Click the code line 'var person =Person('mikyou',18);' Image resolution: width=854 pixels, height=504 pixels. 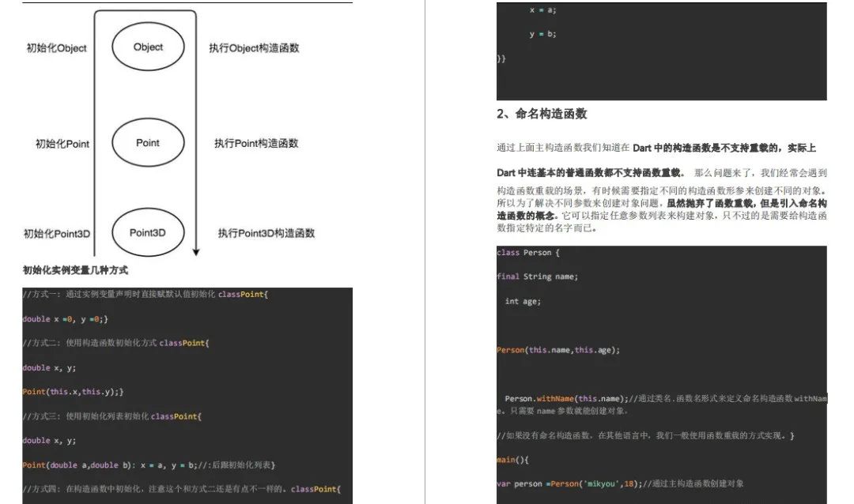(569, 484)
